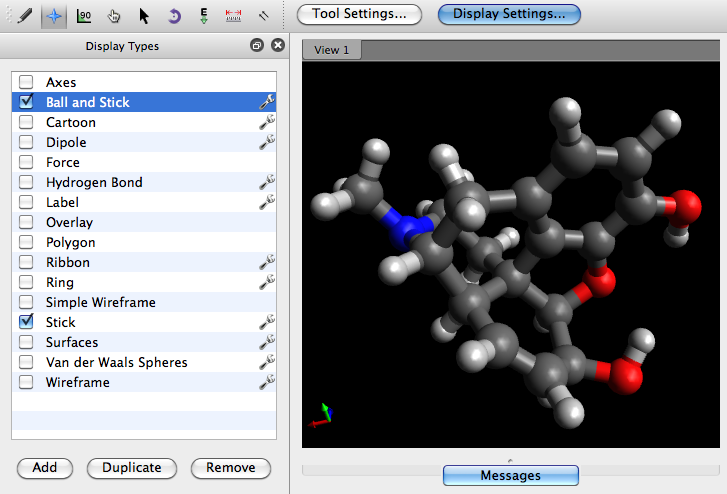This screenshot has height=494, width=727.
Task: Uncheck the Stick display type
Action: pyautogui.click(x=26, y=322)
